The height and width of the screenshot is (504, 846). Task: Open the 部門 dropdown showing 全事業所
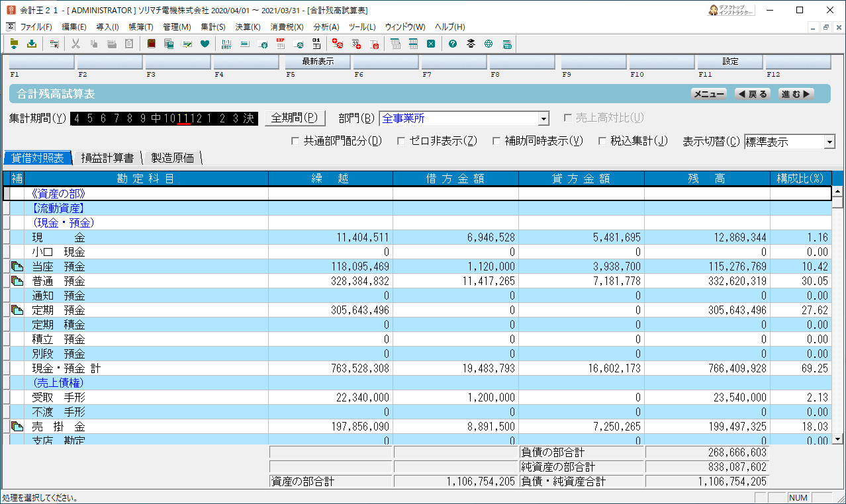465,118
